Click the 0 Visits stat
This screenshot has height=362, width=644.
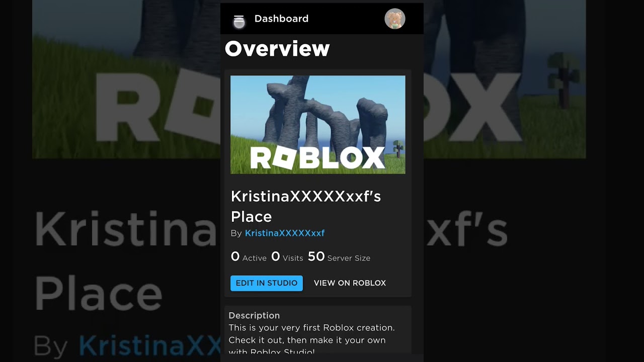click(x=287, y=257)
